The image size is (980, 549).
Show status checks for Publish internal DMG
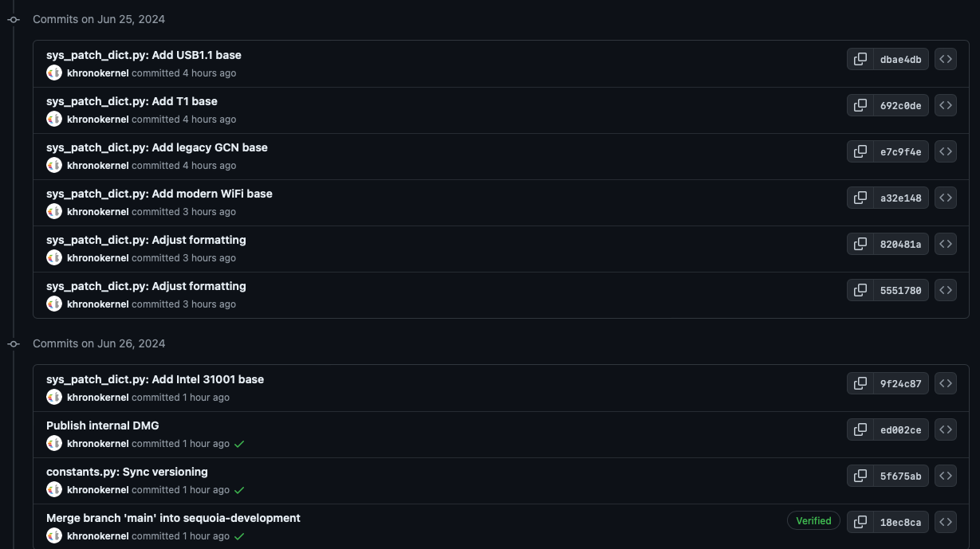239,444
